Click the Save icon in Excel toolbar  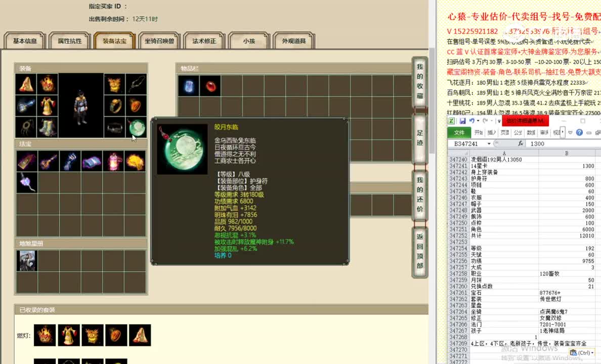463,121
